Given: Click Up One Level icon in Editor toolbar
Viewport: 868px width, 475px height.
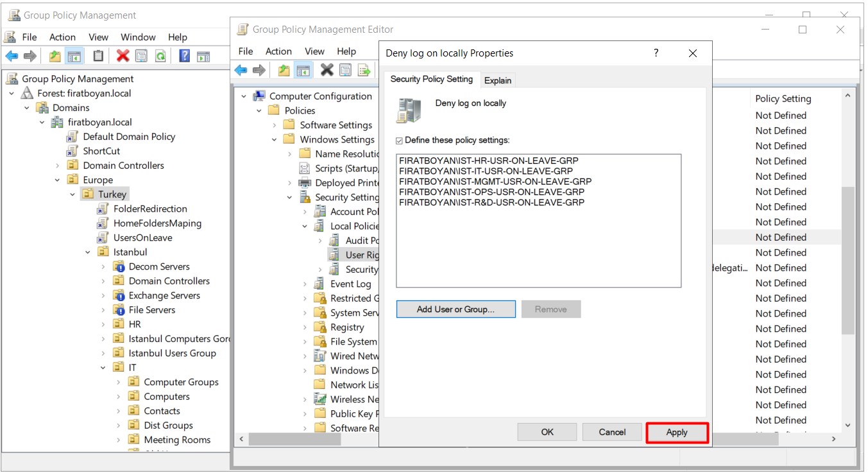Looking at the screenshot, I should point(284,70).
